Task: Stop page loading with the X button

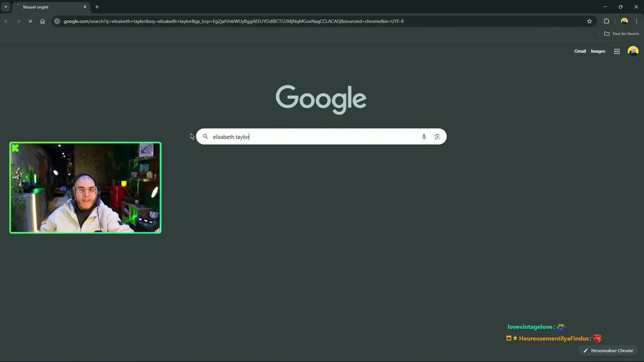Action: click(30, 21)
